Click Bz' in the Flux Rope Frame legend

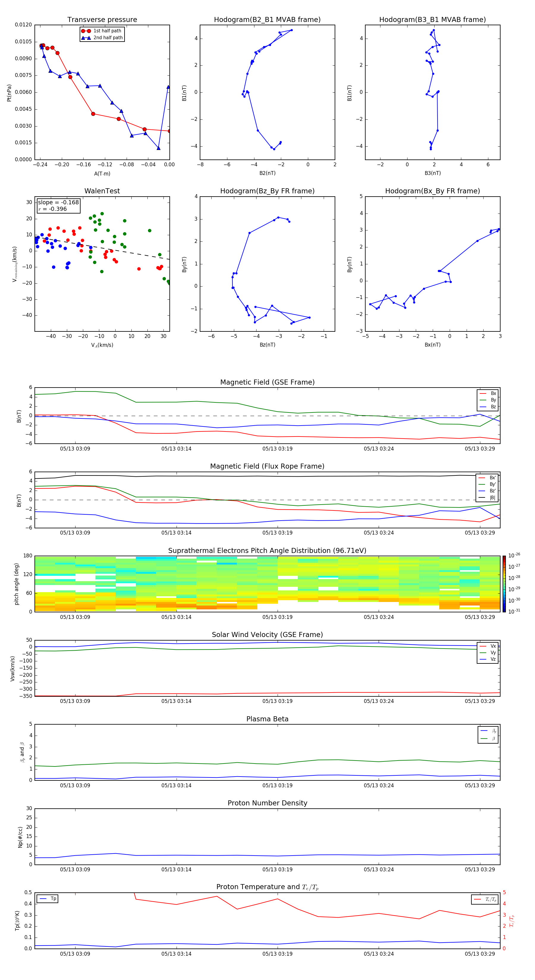[487, 491]
